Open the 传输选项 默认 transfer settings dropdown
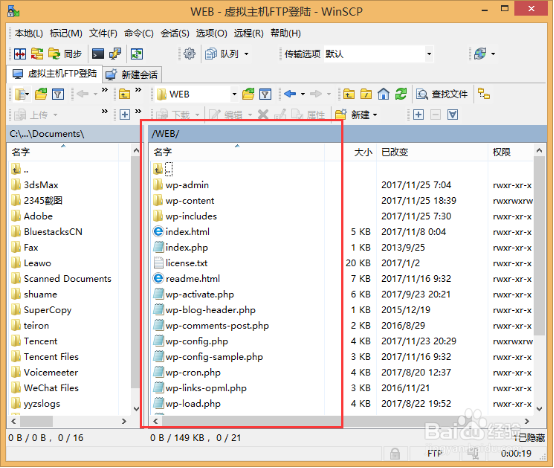The width and height of the screenshot is (554, 468). pyautogui.click(x=378, y=54)
